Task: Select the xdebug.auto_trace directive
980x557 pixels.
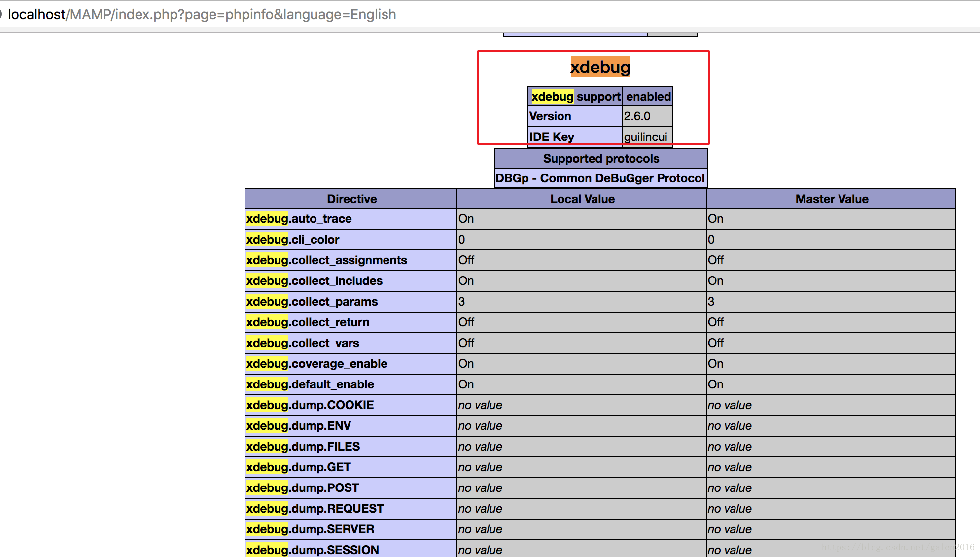Action: coord(299,219)
